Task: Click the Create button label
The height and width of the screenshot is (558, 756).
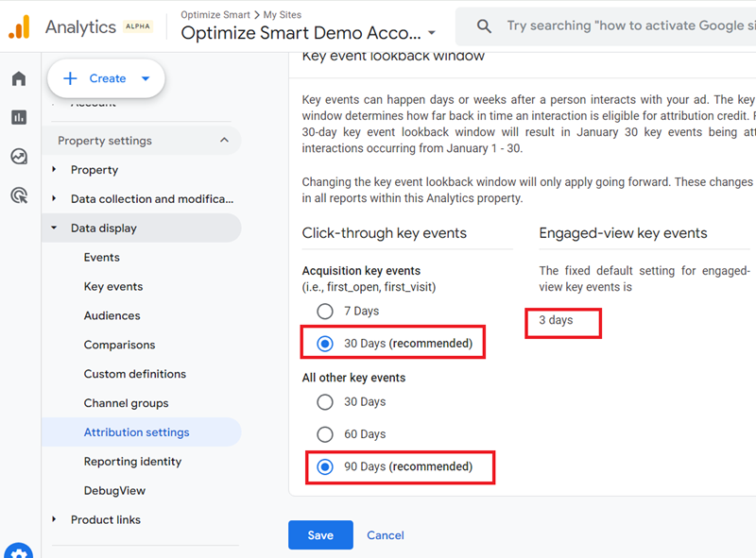Action: [x=108, y=78]
